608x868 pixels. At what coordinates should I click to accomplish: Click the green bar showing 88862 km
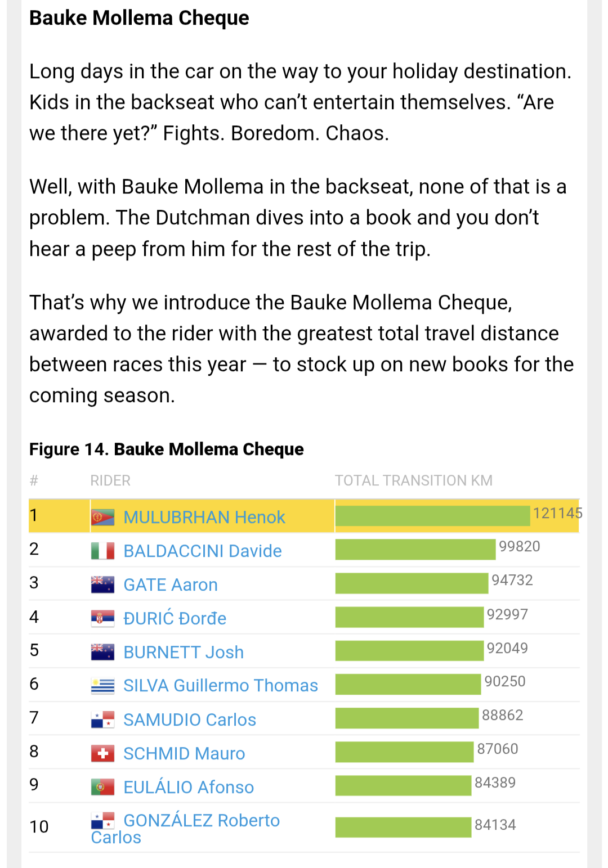406,718
